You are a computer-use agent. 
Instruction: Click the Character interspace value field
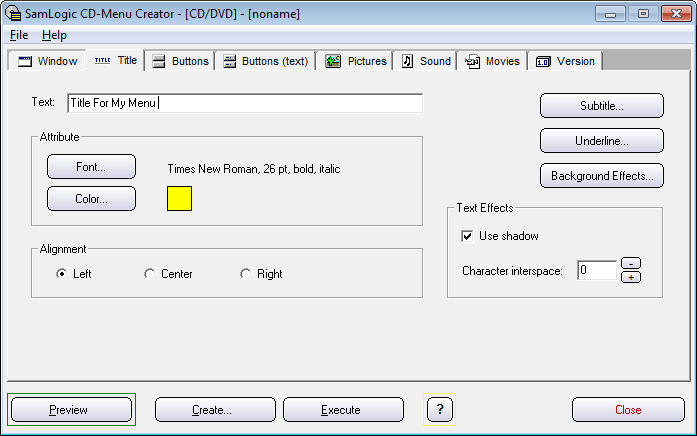(597, 270)
